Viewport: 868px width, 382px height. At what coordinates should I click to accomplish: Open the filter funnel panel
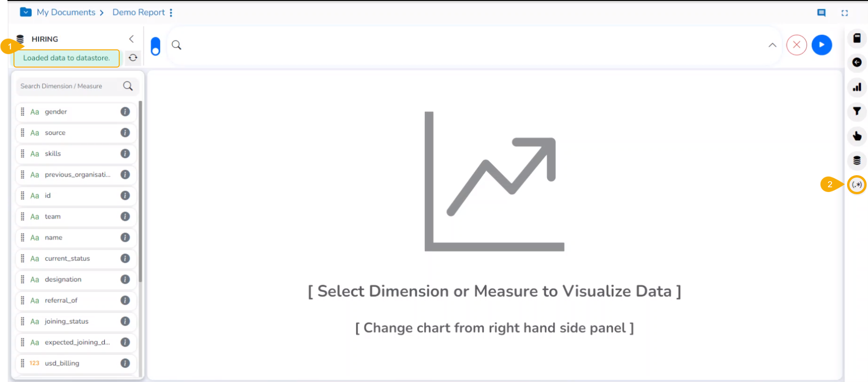(x=856, y=111)
